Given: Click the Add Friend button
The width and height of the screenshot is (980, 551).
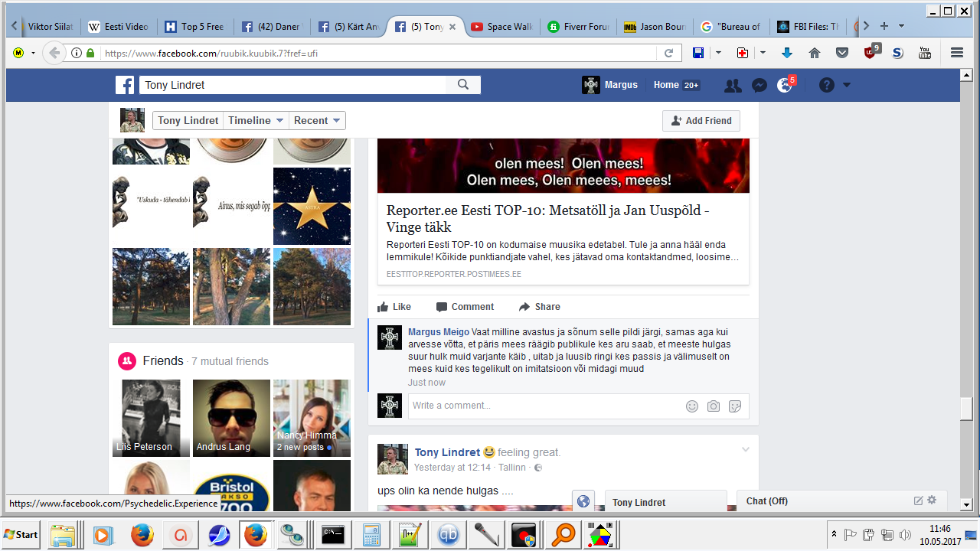Looking at the screenshot, I should (701, 120).
